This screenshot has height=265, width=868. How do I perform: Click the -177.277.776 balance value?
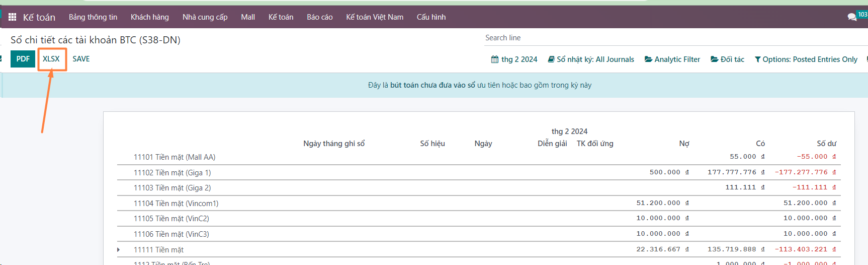click(806, 172)
